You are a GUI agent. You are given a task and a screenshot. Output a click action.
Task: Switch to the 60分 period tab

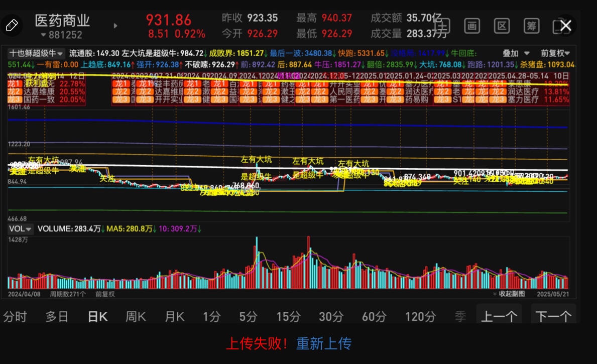374,316
